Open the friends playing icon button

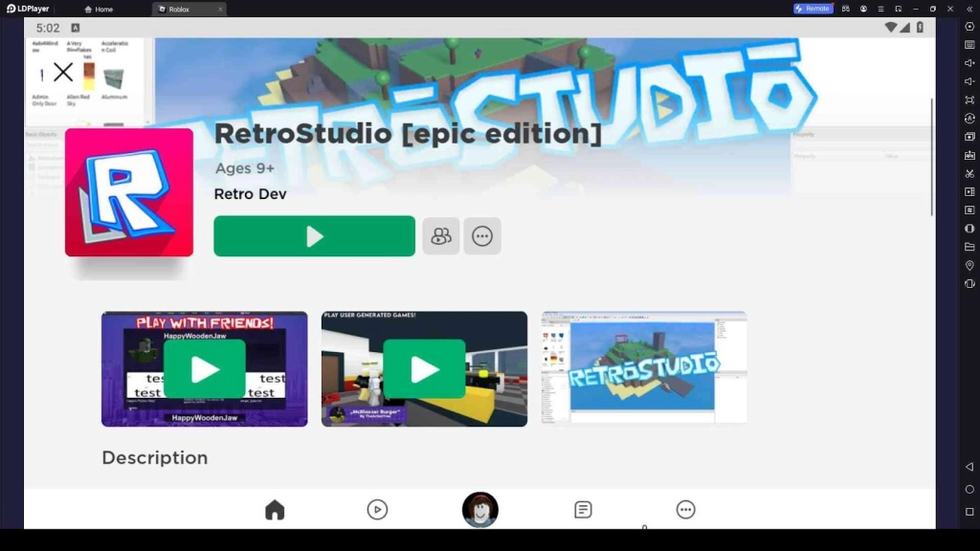tap(440, 236)
